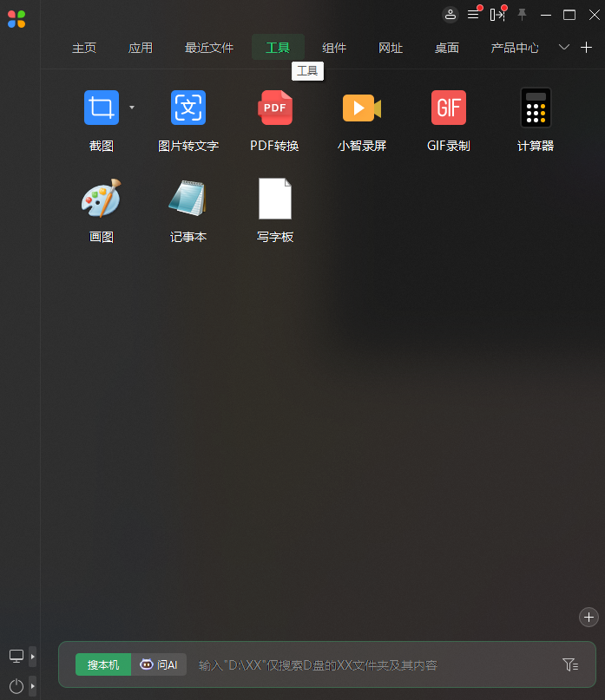Open the user account icon
The height and width of the screenshot is (700, 605).
[x=450, y=15]
